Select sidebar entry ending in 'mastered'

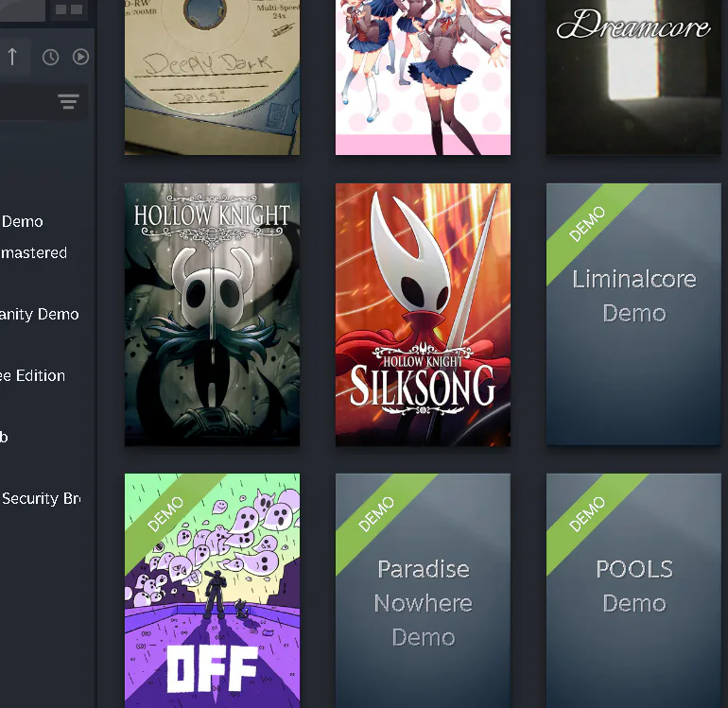[x=33, y=252]
